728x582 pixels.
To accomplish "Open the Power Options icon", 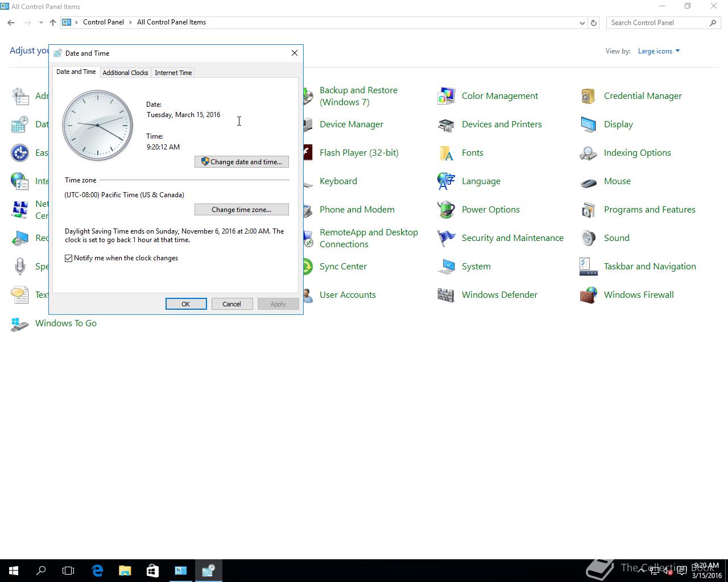I will (x=446, y=210).
